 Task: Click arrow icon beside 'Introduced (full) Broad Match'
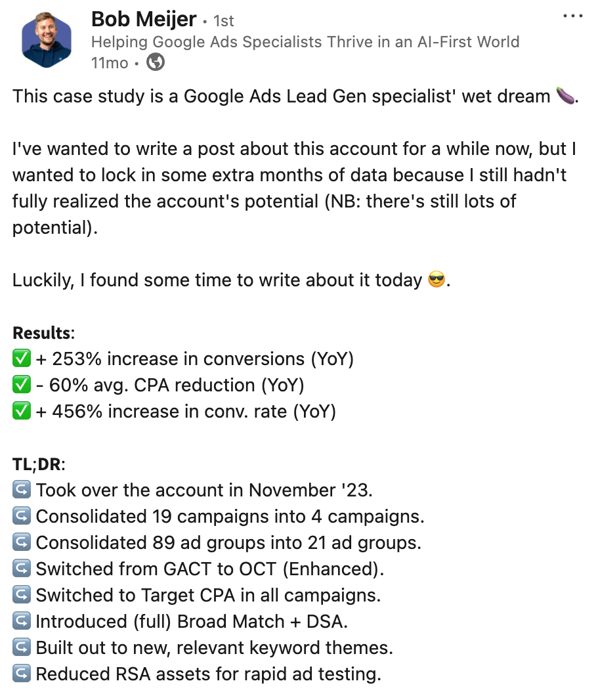pyautogui.click(x=22, y=622)
